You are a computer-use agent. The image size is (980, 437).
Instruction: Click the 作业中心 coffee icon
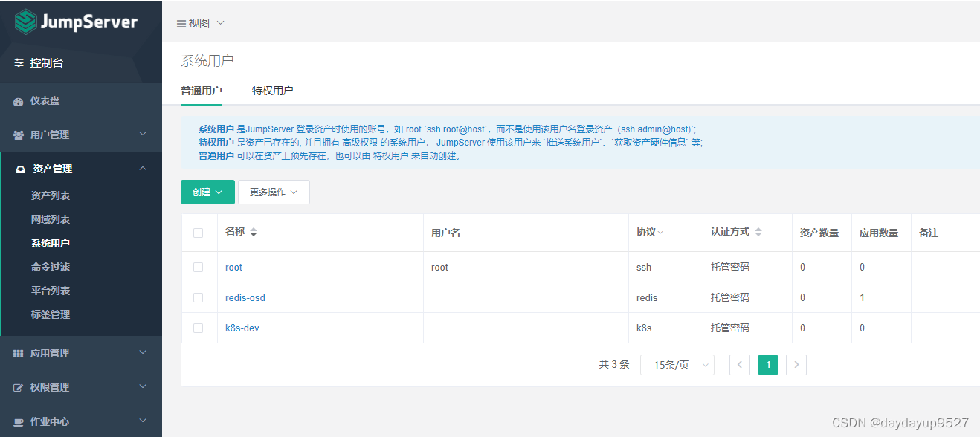19,422
